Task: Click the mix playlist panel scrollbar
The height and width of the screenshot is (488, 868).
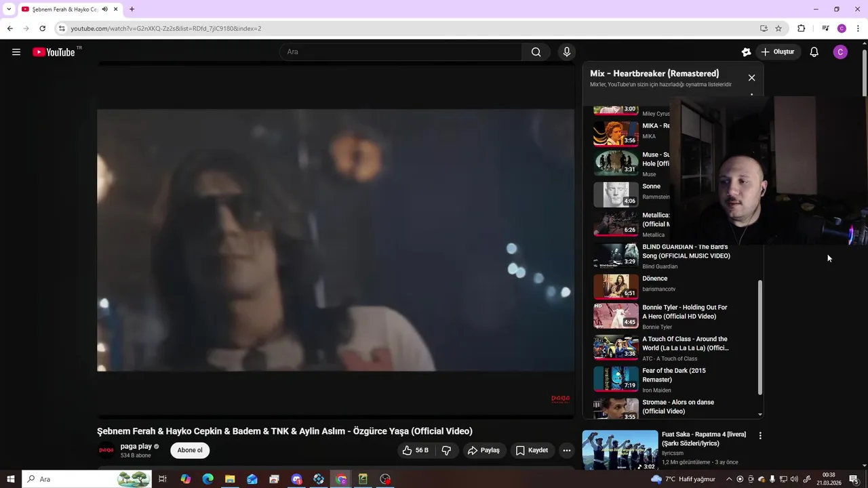Action: (760, 338)
